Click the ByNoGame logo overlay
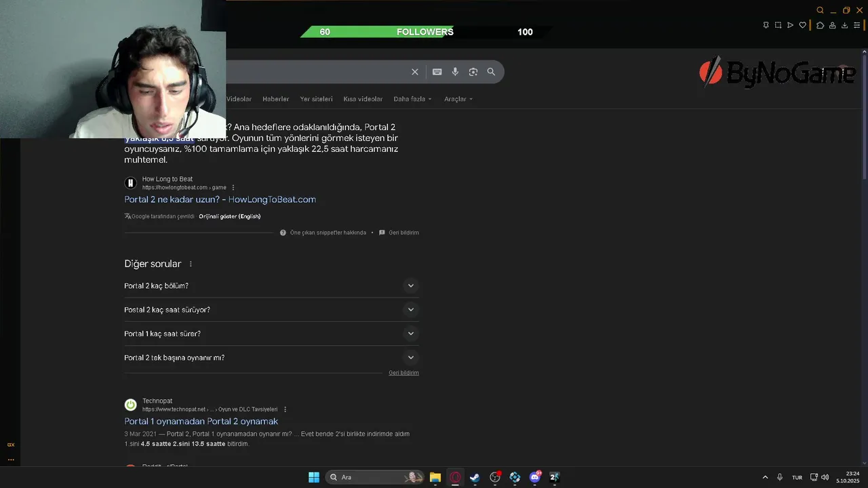The image size is (868, 488). (x=777, y=72)
